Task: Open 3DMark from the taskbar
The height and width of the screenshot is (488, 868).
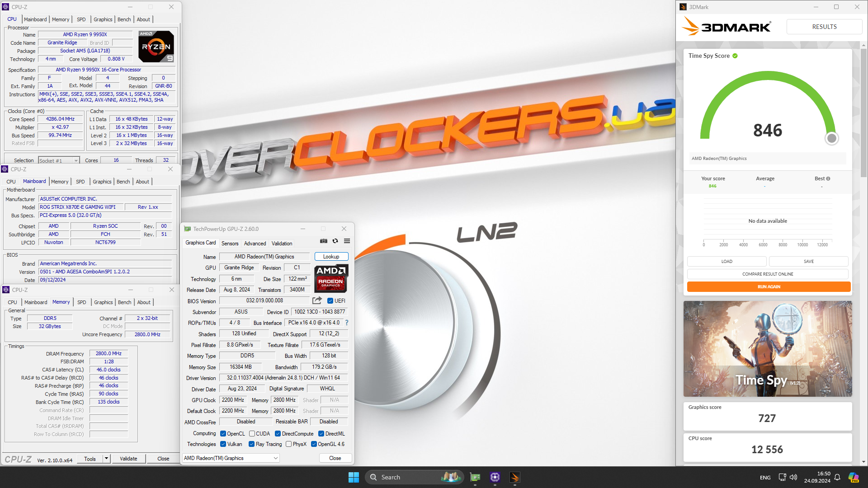Action: [x=514, y=477]
